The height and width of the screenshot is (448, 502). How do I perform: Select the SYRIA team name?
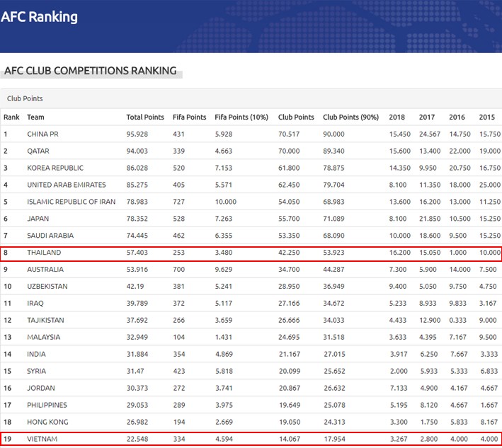click(37, 372)
